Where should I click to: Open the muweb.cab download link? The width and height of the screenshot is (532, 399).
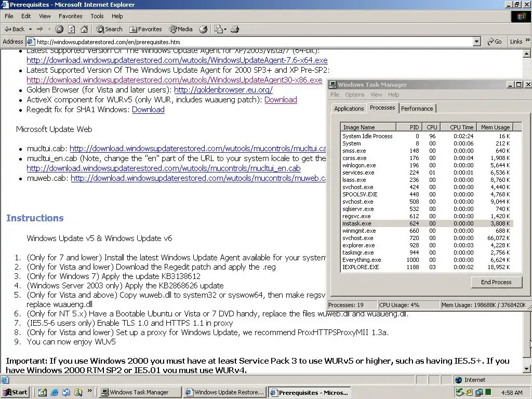(x=198, y=178)
